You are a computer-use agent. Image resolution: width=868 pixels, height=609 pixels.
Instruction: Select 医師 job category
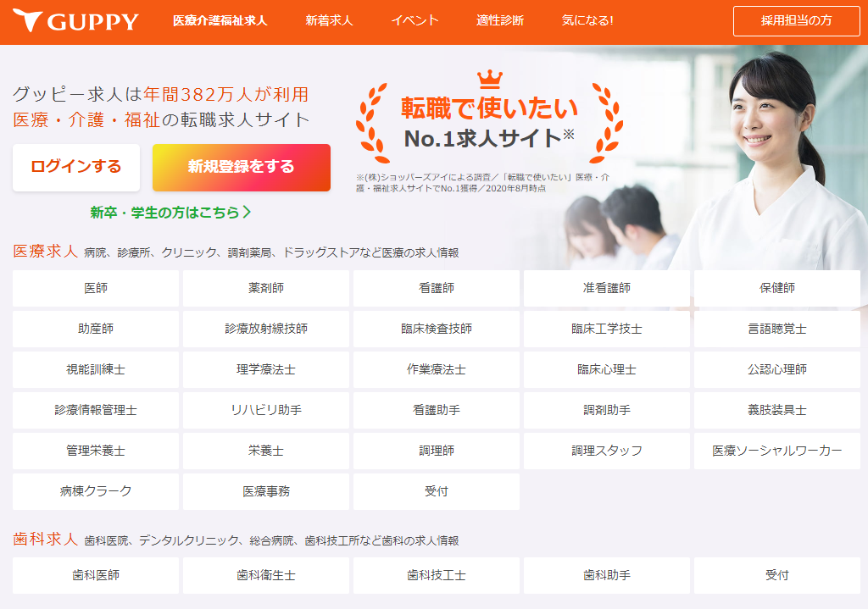[x=96, y=288]
